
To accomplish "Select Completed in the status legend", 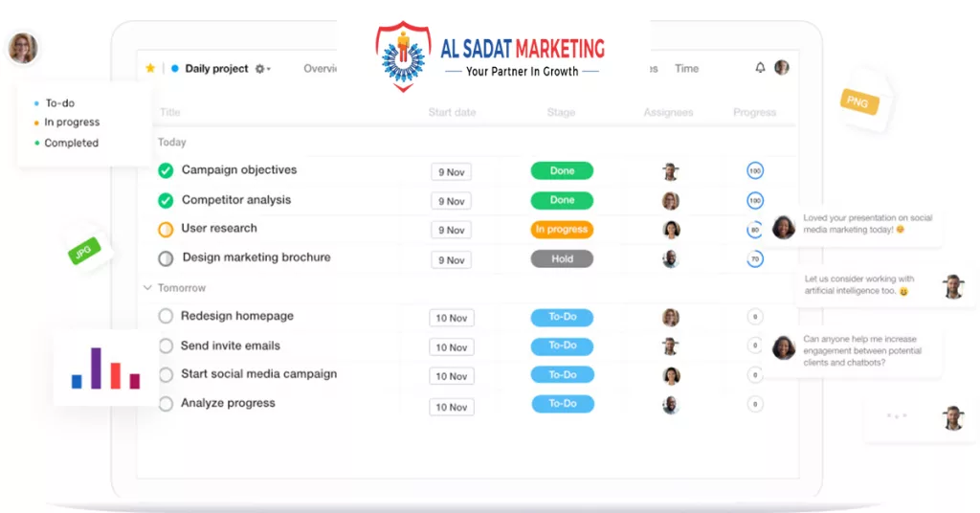I will click(71, 144).
